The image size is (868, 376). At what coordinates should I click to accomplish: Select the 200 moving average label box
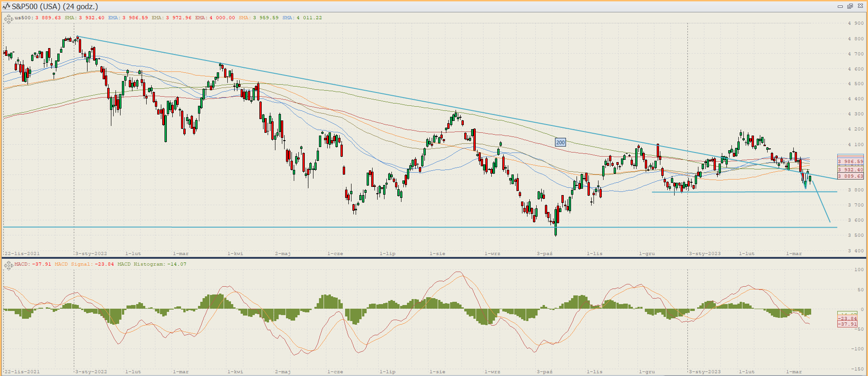tap(560, 142)
